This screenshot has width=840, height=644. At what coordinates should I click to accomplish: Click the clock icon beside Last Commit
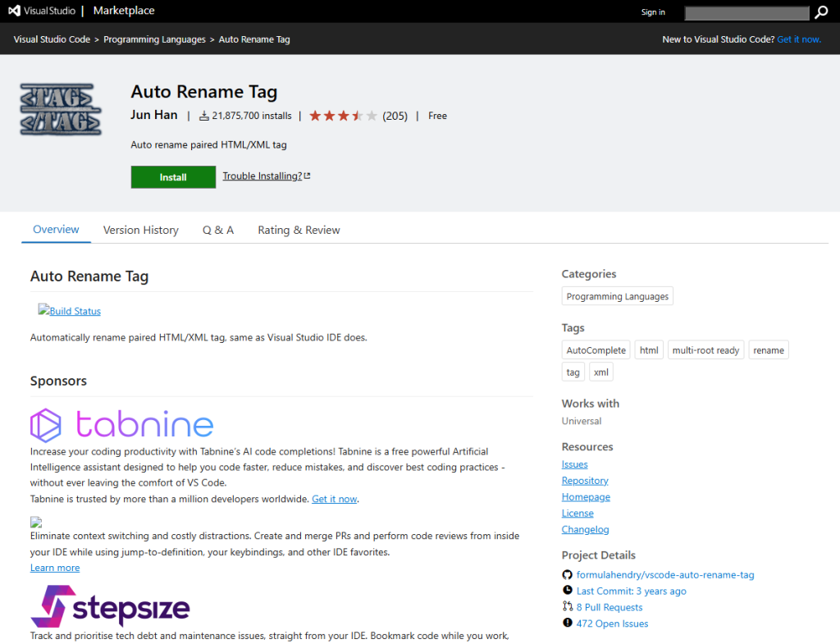click(x=568, y=591)
